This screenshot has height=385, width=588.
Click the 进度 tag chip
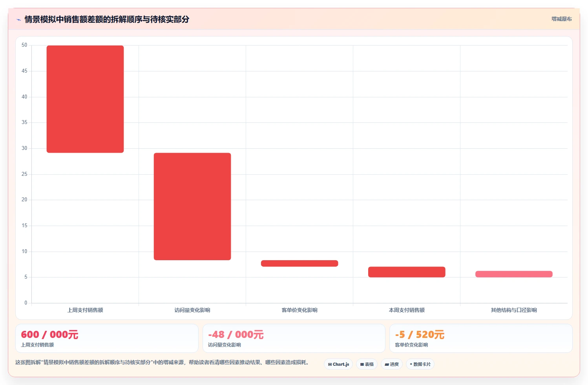click(x=392, y=364)
